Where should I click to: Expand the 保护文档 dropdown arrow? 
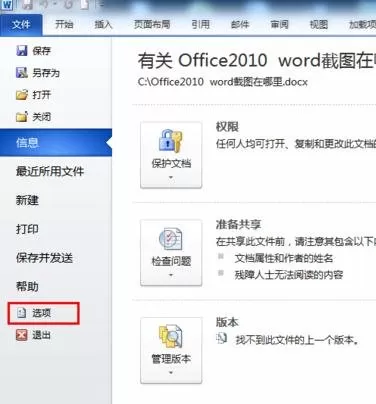[171, 177]
